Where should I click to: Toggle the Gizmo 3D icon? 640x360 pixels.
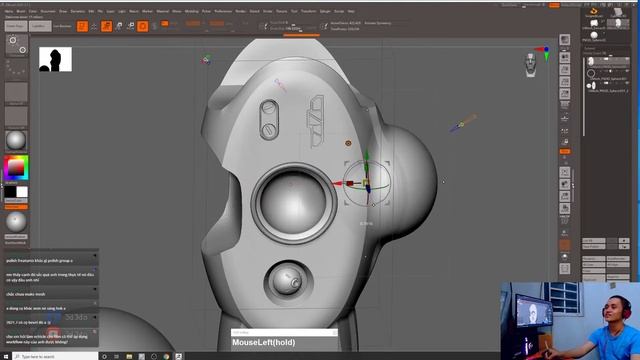coord(142,26)
